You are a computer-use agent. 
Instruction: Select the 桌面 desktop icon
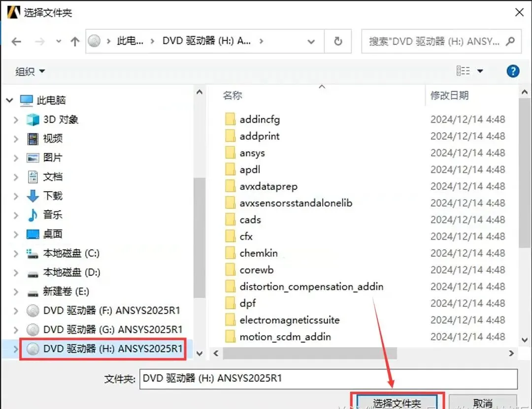click(x=33, y=234)
